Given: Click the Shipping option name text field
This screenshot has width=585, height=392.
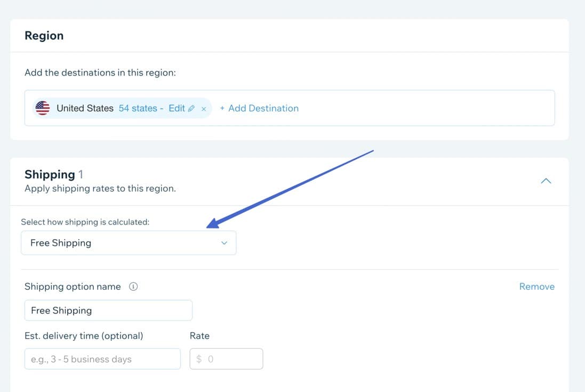Looking at the screenshot, I should pyautogui.click(x=108, y=310).
